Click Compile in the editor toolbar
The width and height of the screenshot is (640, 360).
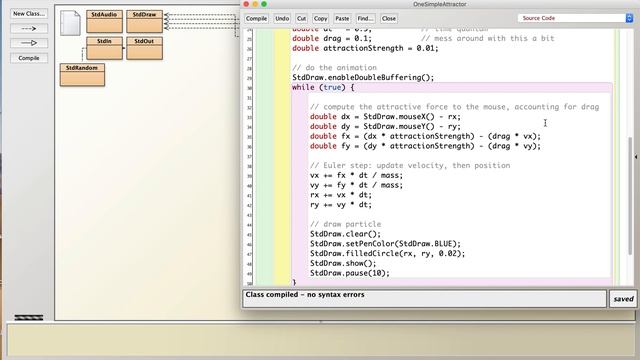point(256,18)
